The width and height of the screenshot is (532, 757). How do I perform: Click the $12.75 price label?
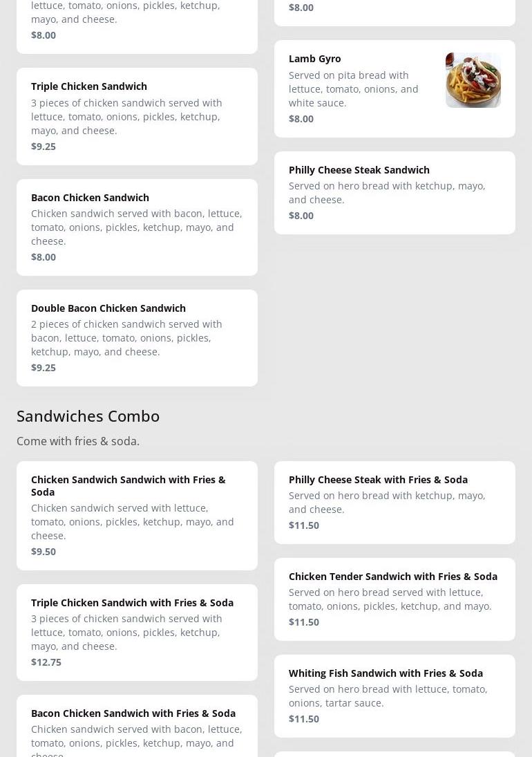pos(46,662)
